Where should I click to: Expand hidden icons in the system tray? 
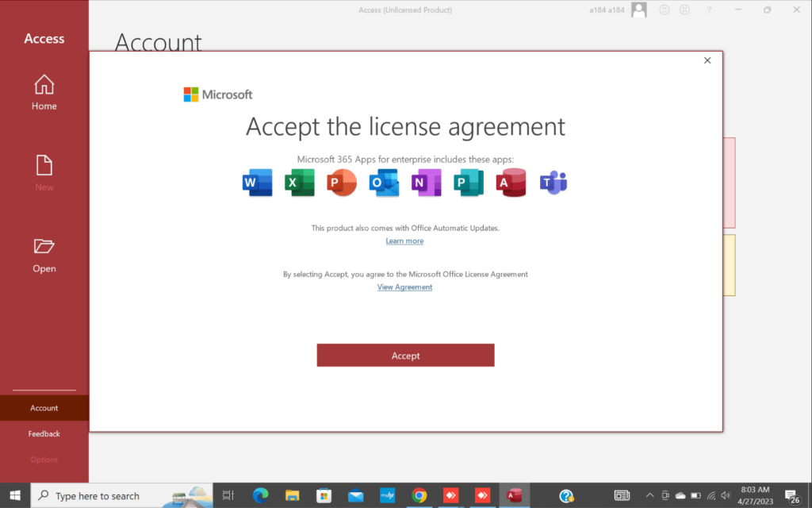pyautogui.click(x=649, y=495)
